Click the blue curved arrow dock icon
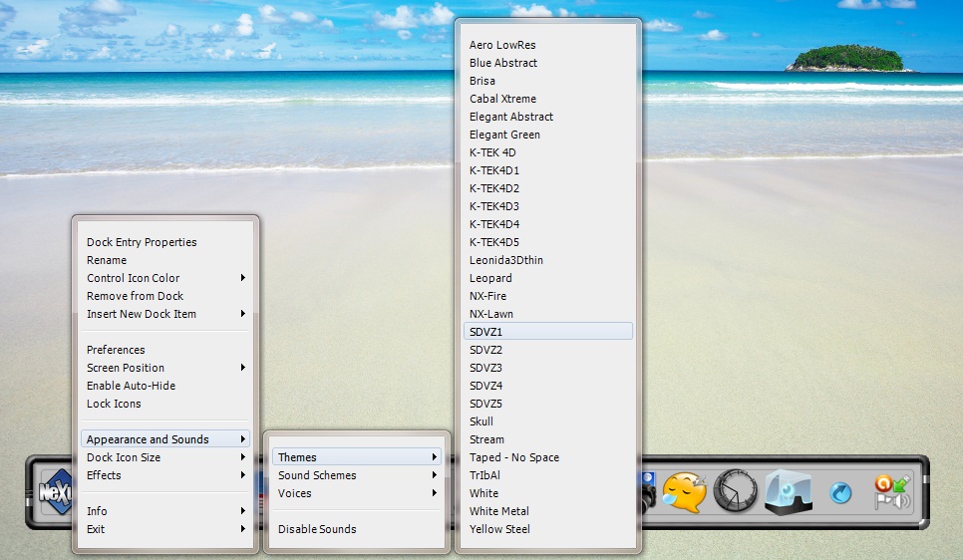Viewport: 963px width, 560px height. point(840,493)
